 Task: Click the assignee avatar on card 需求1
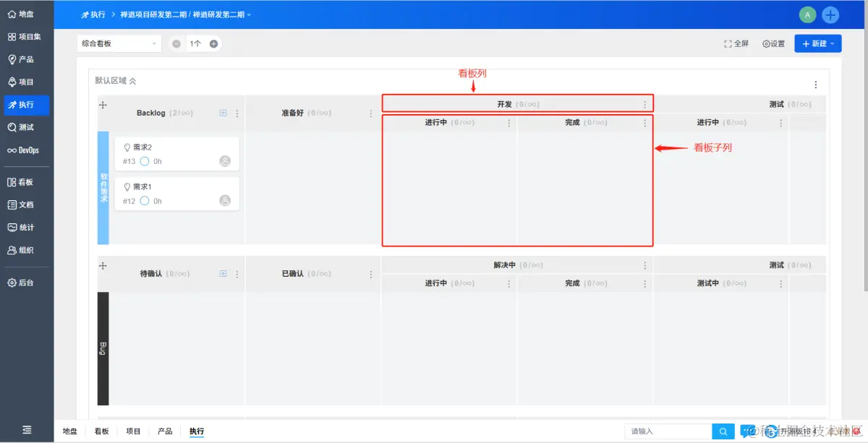[225, 200]
